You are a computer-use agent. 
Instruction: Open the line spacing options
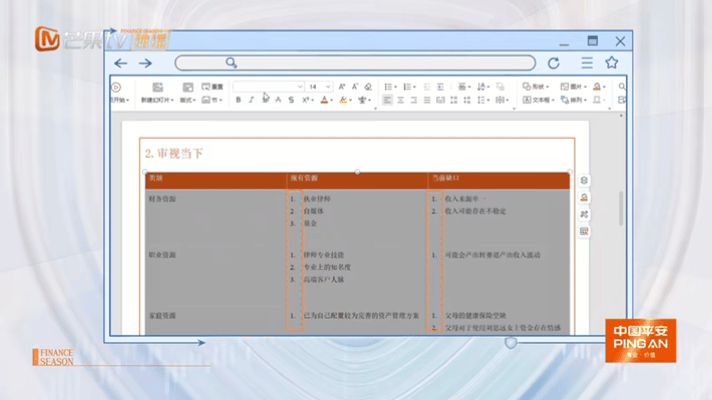pos(483,100)
